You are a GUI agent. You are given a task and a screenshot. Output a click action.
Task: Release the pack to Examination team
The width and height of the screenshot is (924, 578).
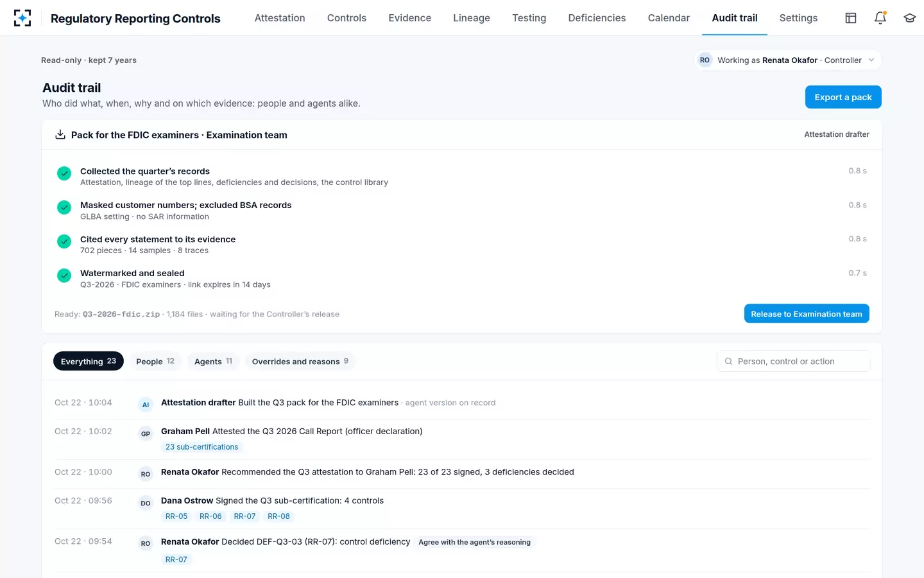(807, 313)
